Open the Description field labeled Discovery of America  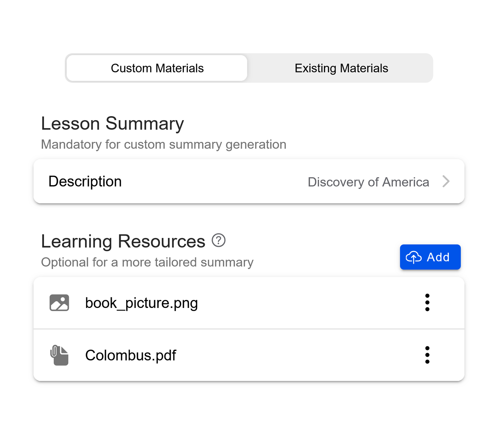[x=249, y=181]
